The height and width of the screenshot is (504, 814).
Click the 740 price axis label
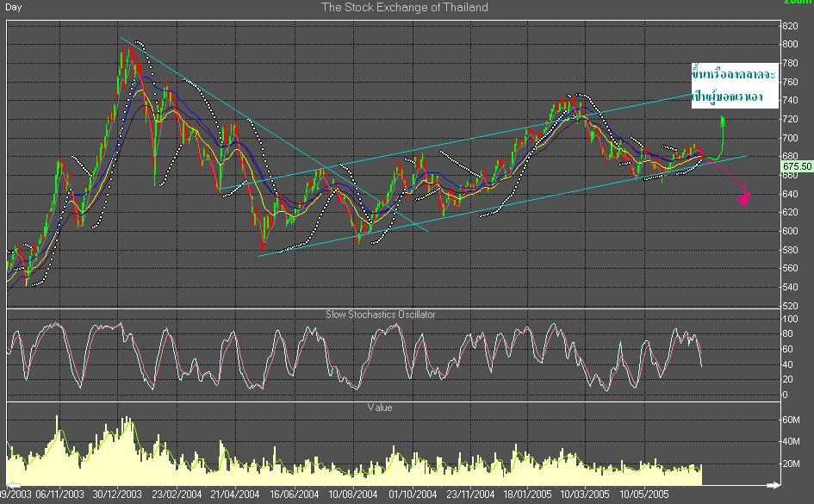[790, 101]
